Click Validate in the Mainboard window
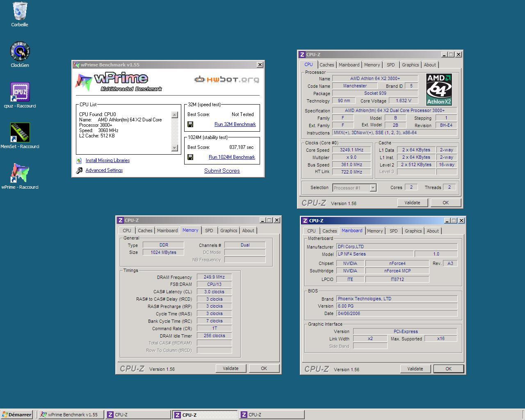525x420 pixels. click(x=415, y=369)
